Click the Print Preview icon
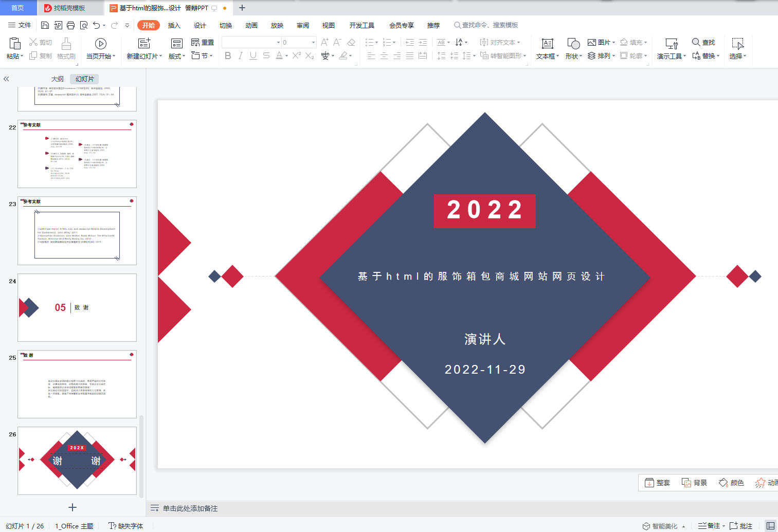 83,25
